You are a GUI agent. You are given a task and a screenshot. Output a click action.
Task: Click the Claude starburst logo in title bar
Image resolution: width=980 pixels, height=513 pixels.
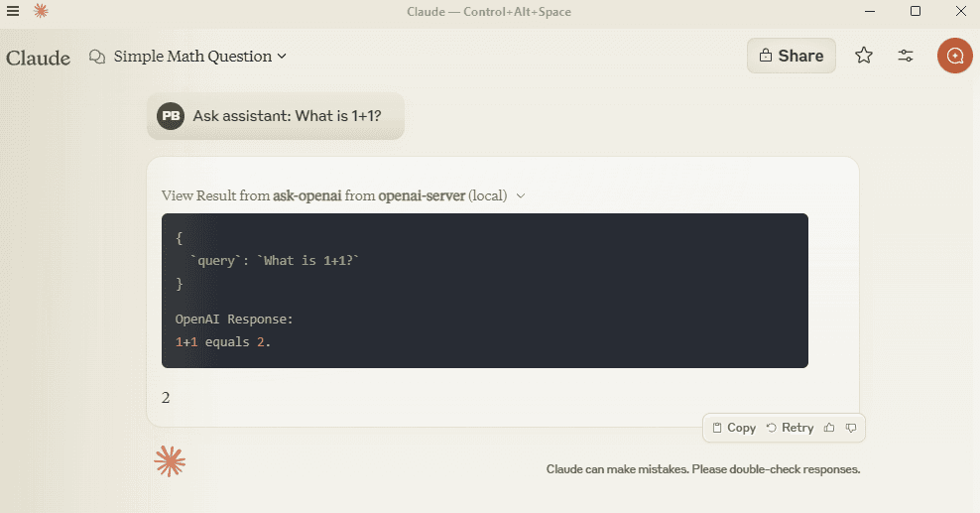point(41,11)
